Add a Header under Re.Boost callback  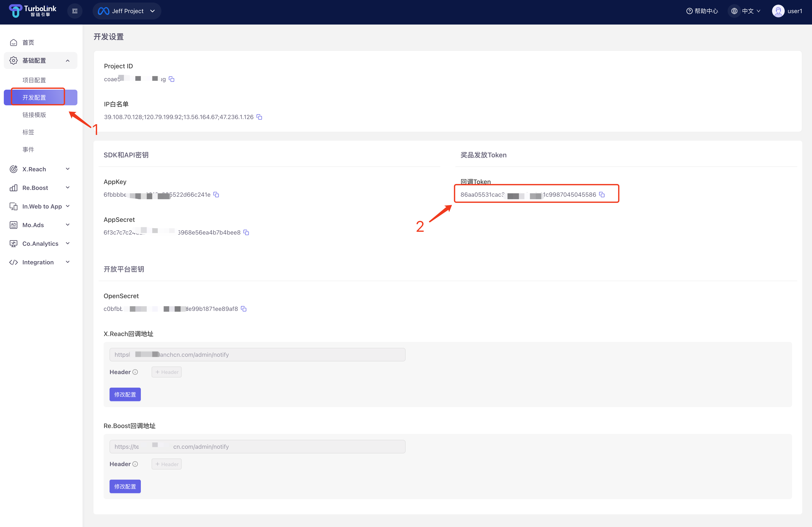point(166,464)
